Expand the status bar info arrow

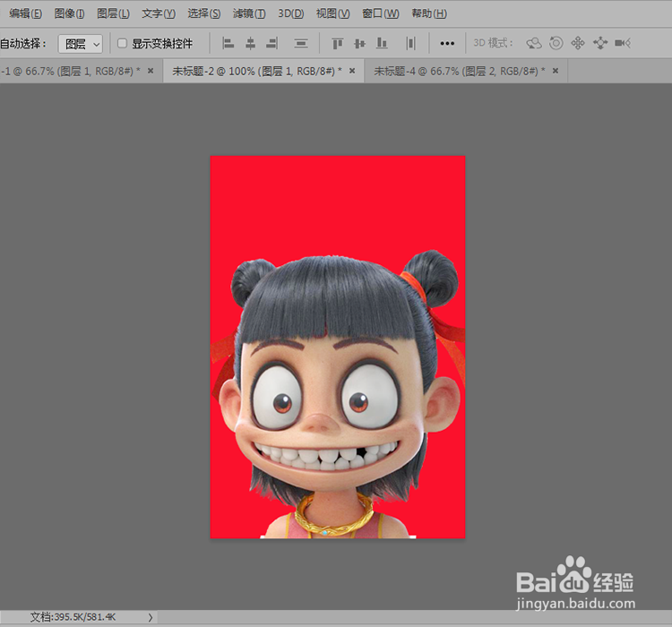151,617
